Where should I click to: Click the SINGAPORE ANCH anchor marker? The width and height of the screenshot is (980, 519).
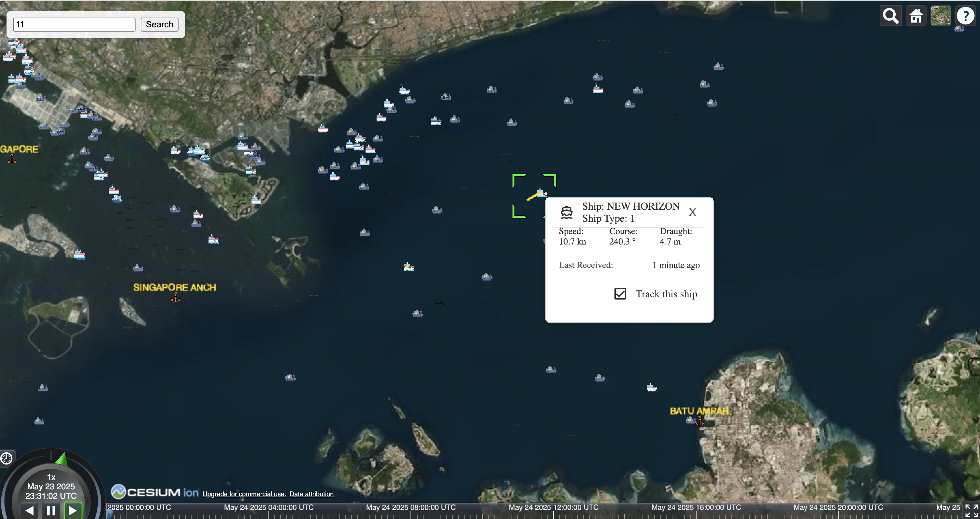click(x=175, y=298)
